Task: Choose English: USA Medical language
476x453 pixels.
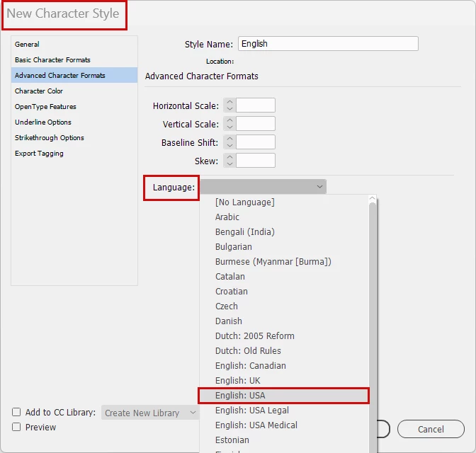Action: (x=284, y=425)
